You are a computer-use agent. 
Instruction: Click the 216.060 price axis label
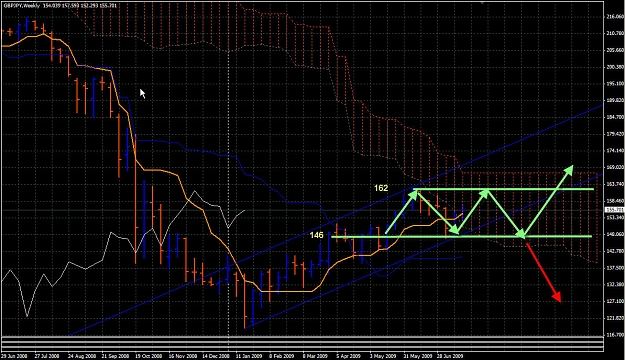coord(615,16)
